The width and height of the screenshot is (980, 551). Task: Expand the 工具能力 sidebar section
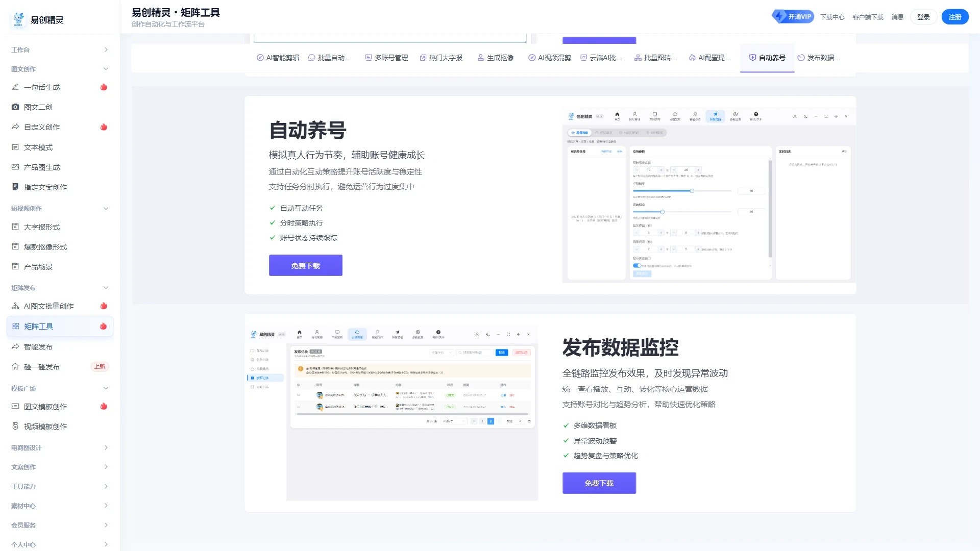click(x=60, y=486)
